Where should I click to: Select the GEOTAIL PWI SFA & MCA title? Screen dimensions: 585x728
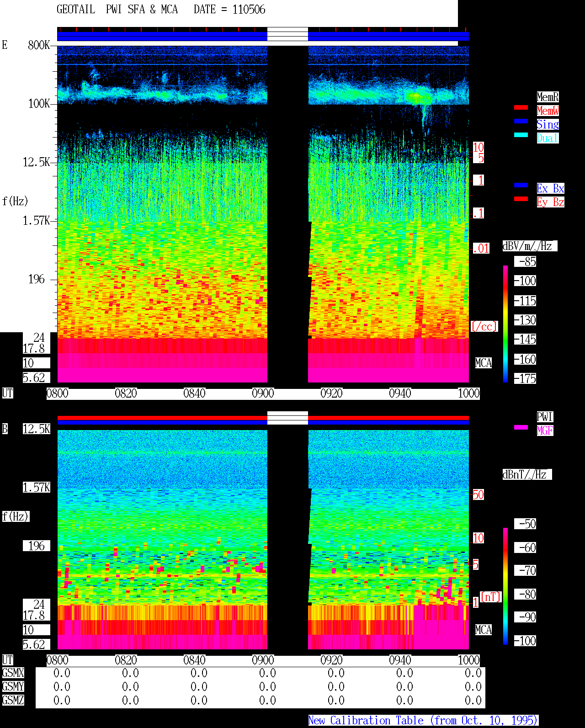pyautogui.click(x=117, y=10)
